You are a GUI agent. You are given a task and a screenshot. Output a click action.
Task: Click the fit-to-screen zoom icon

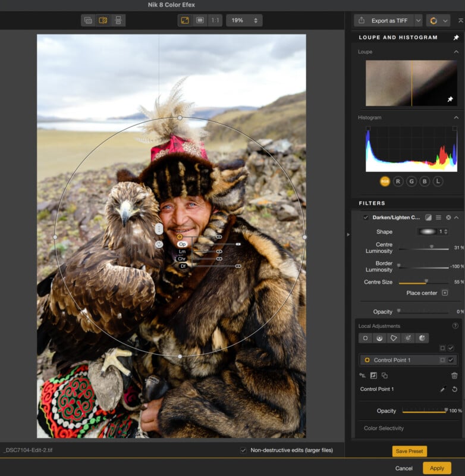185,20
